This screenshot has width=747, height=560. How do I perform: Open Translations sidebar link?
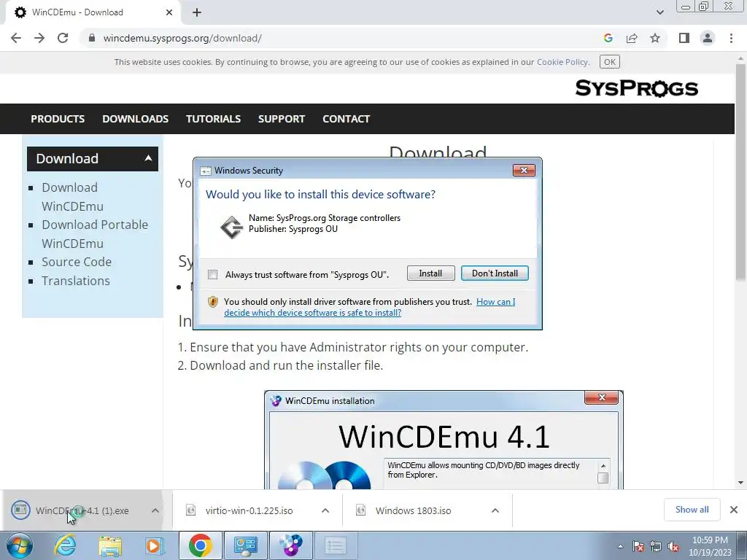76,281
